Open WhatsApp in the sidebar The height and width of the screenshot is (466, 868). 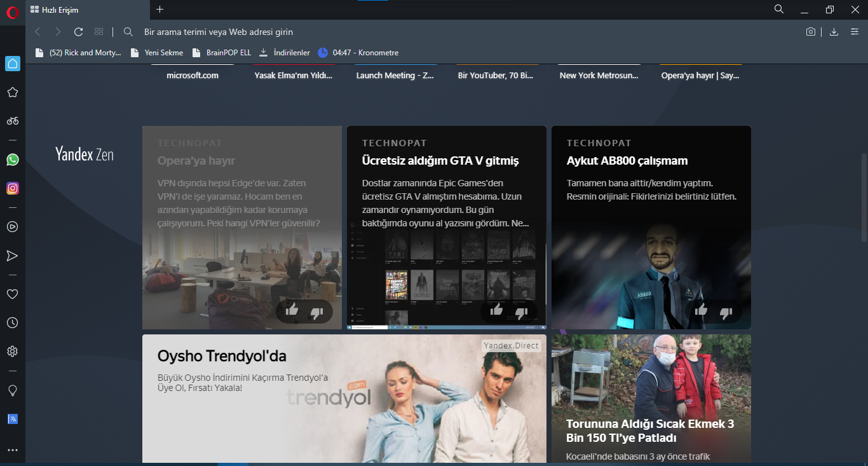pos(12,160)
